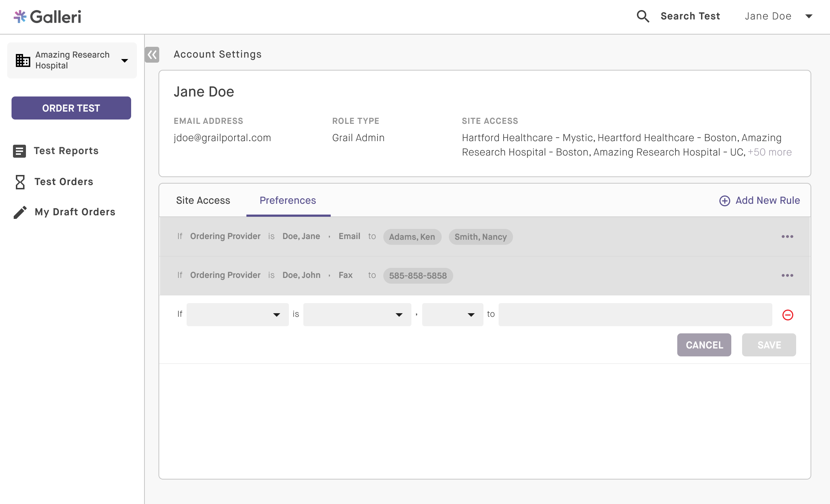Image resolution: width=830 pixels, height=504 pixels.
Task: Open options menu for Doe, John rule
Action: pyautogui.click(x=787, y=275)
